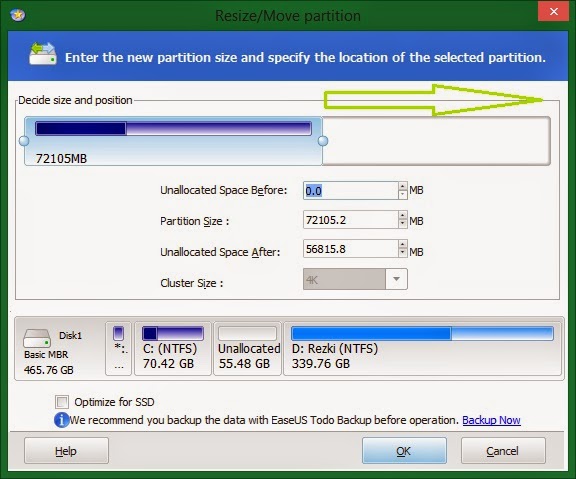Click the right resize handle of partition bar
Screen dimensions: 576x479
[x=323, y=141]
